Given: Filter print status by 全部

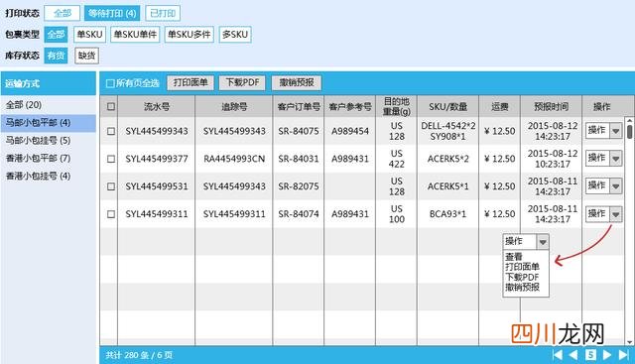Looking at the screenshot, I should click(x=62, y=13).
